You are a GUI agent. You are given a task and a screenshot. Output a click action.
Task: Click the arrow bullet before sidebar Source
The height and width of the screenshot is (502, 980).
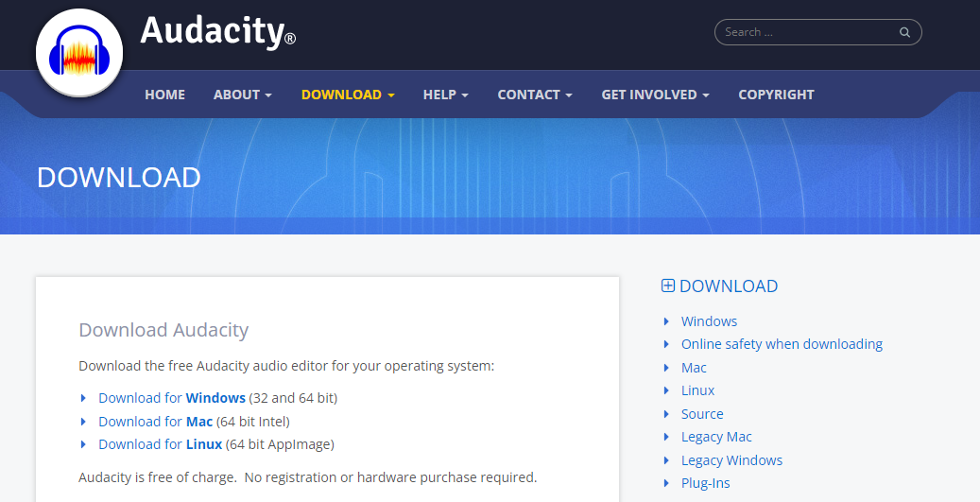(666, 414)
